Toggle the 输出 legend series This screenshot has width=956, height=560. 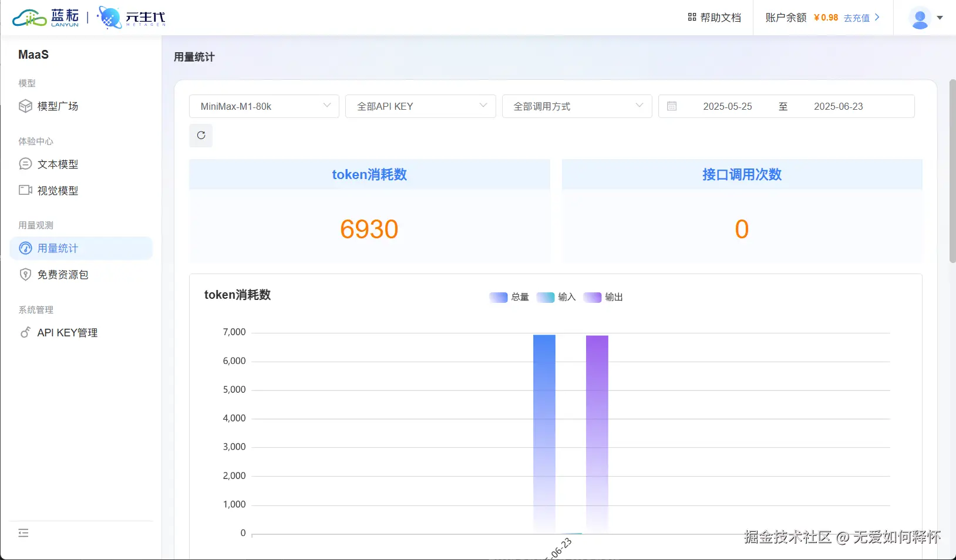(x=603, y=297)
